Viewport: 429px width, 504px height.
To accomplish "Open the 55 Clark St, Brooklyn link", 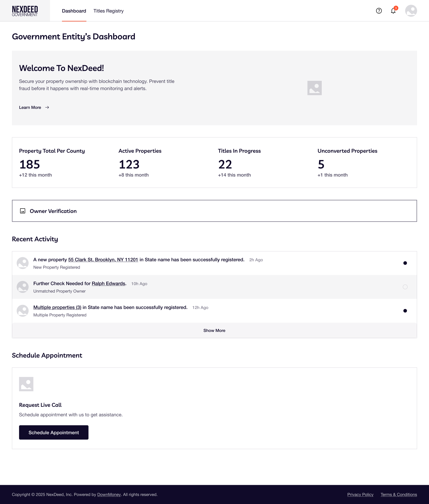I will point(103,260).
